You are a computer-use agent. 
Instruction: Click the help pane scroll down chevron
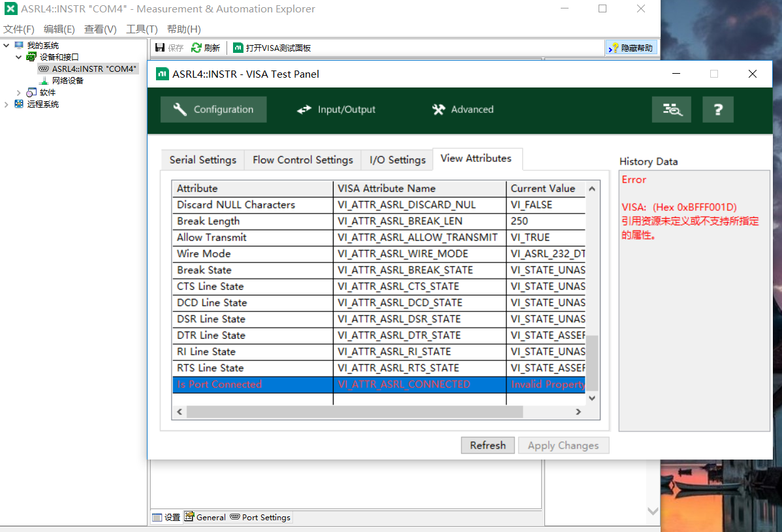[x=653, y=511]
